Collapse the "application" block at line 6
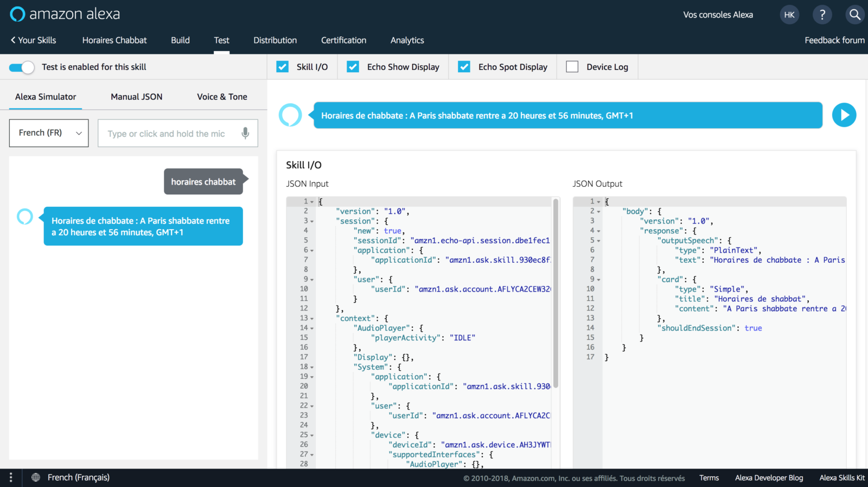The height and width of the screenshot is (487, 868). click(x=312, y=251)
